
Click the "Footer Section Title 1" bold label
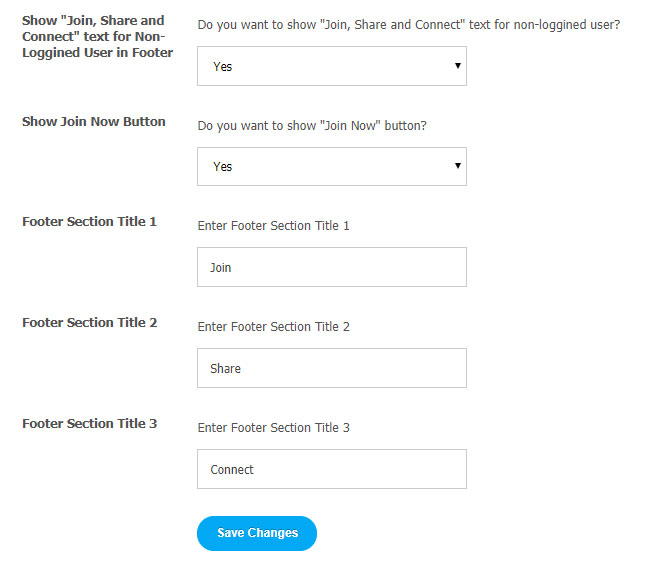[x=89, y=222]
